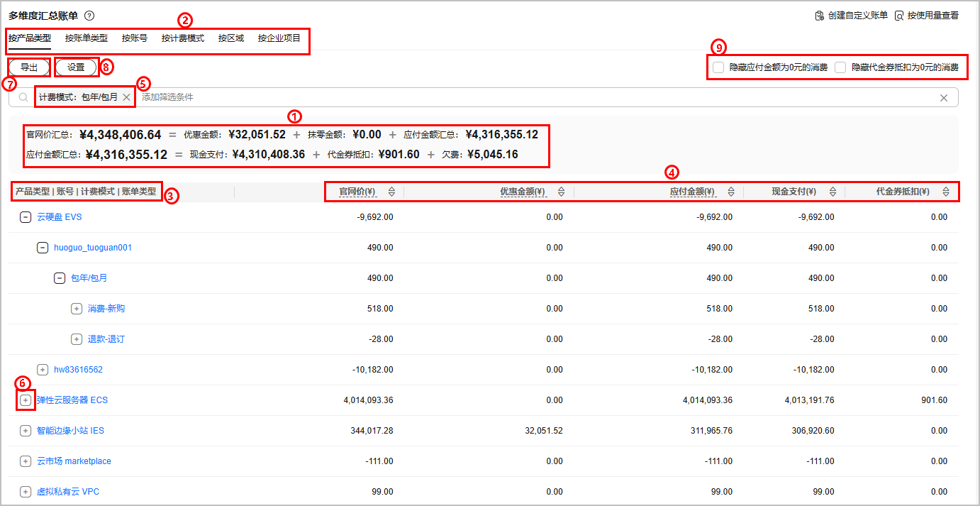This screenshot has height=506, width=980.
Task: Sort by 代金券抵扣 column sort icon
Action: click(945, 192)
